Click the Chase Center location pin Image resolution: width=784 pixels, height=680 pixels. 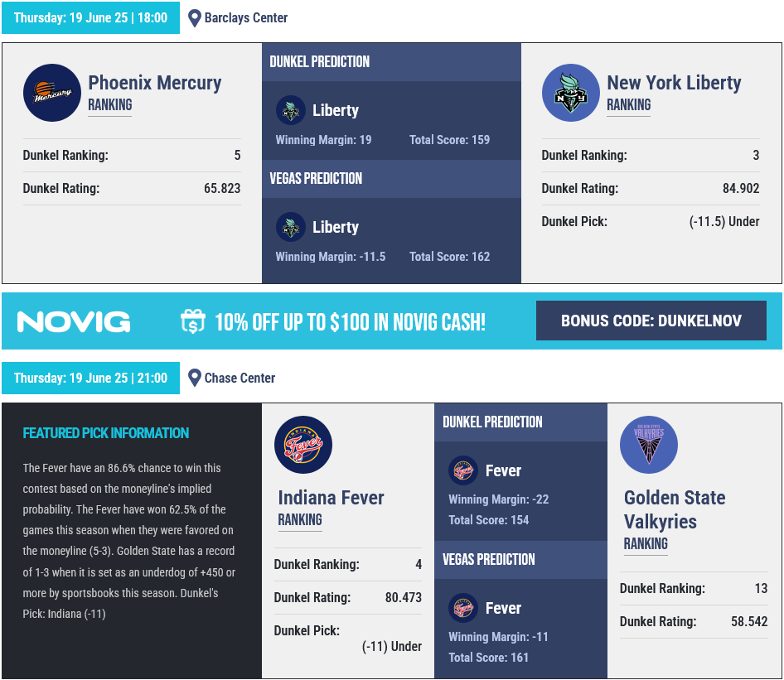[194, 379]
